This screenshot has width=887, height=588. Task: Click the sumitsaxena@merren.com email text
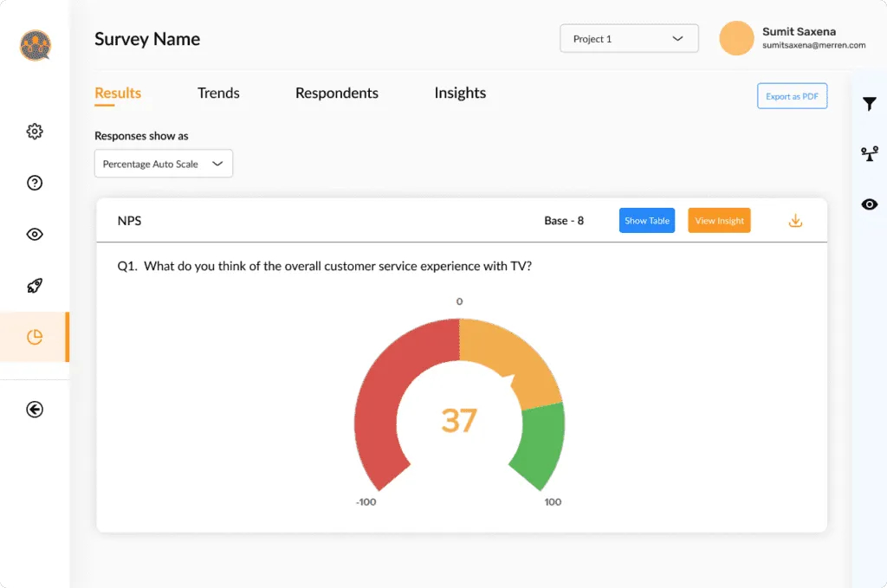pyautogui.click(x=813, y=45)
